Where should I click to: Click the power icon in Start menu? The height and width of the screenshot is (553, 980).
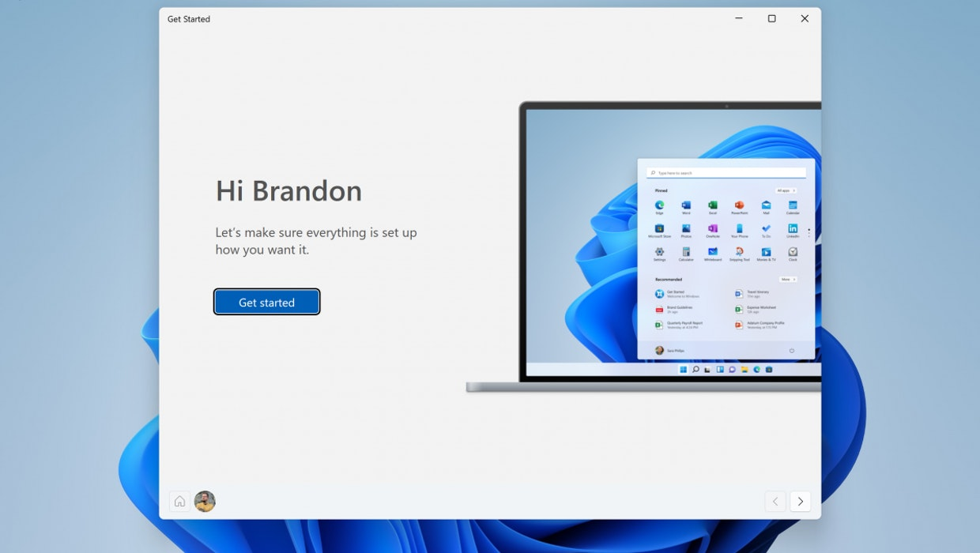(x=792, y=350)
